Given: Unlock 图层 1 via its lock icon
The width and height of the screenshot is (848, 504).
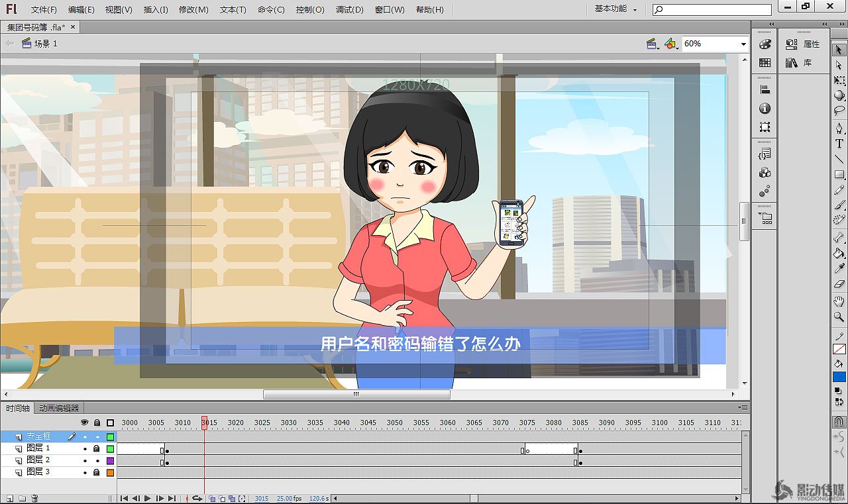Looking at the screenshot, I should [97, 449].
